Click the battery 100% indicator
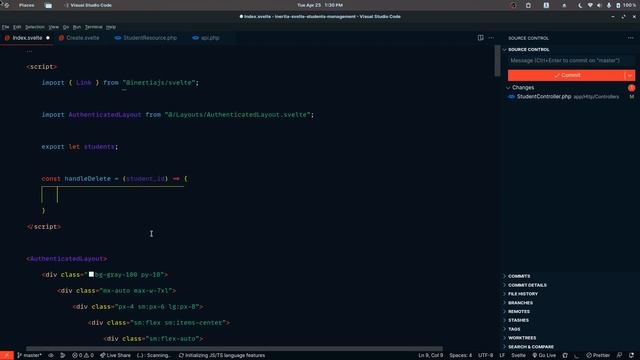 pos(626,5)
